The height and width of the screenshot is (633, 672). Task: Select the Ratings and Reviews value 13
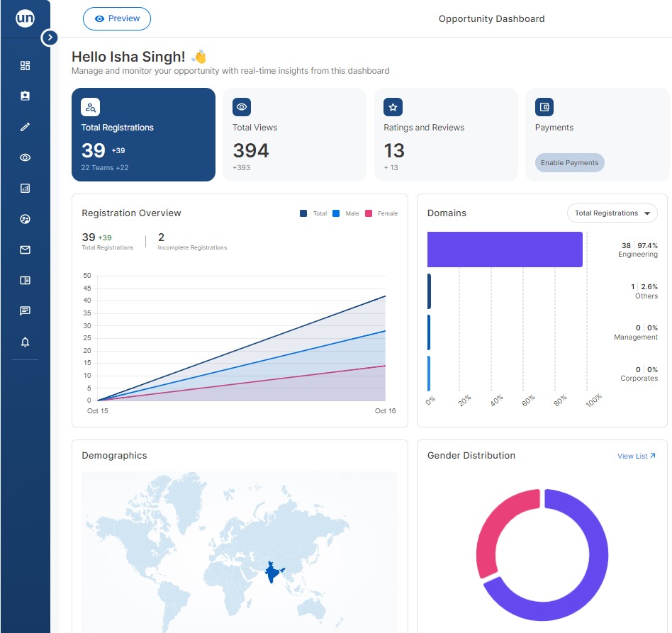pyautogui.click(x=394, y=150)
